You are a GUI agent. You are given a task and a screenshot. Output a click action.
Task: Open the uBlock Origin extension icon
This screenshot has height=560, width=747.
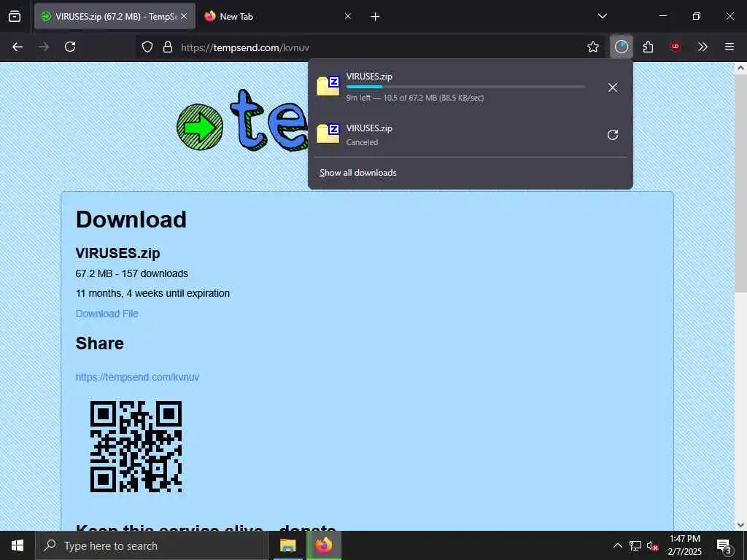point(675,47)
